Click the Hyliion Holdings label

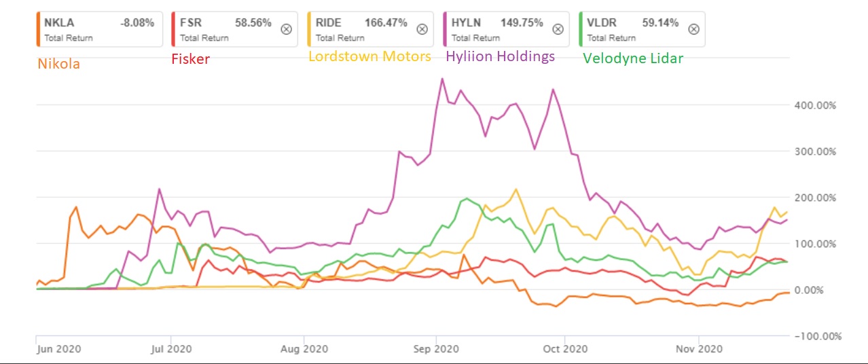pyautogui.click(x=500, y=56)
